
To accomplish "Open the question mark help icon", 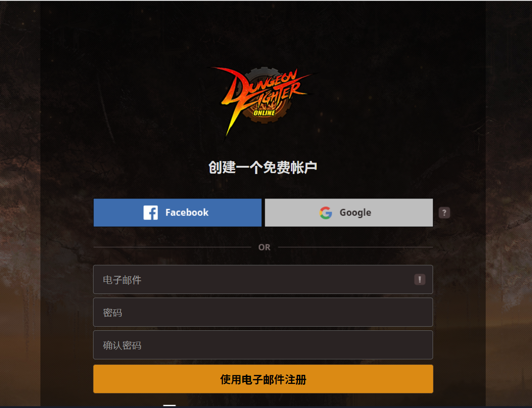I will 444,213.
